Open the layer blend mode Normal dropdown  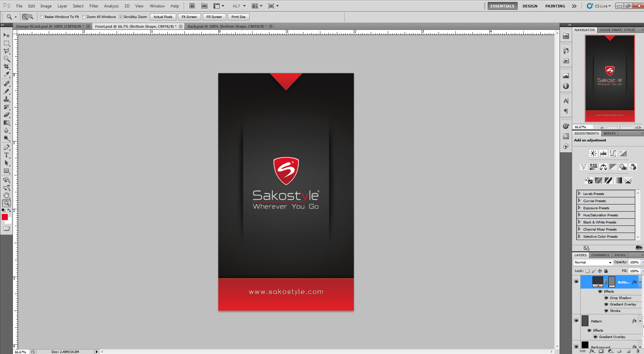tap(593, 262)
